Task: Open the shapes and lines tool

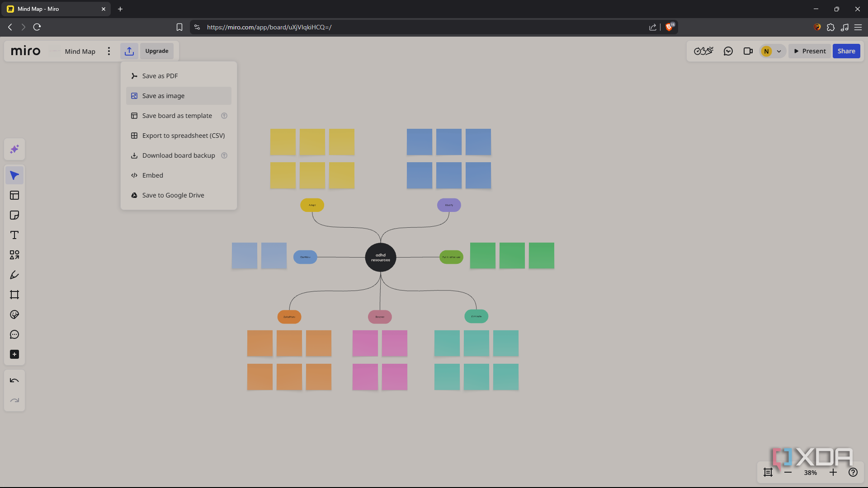Action: coord(14,255)
